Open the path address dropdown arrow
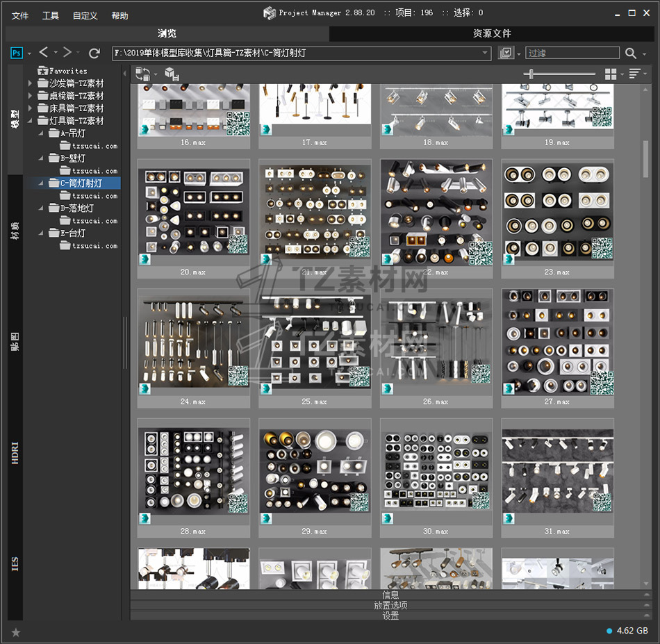 (486, 53)
